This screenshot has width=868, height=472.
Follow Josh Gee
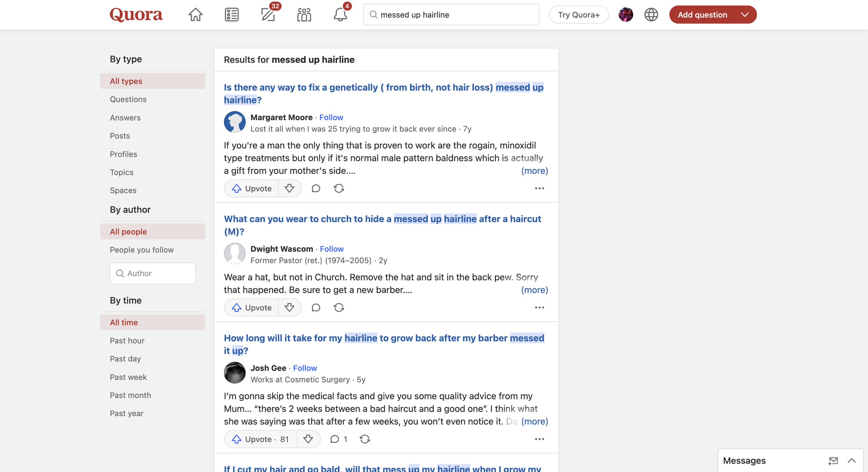click(305, 368)
